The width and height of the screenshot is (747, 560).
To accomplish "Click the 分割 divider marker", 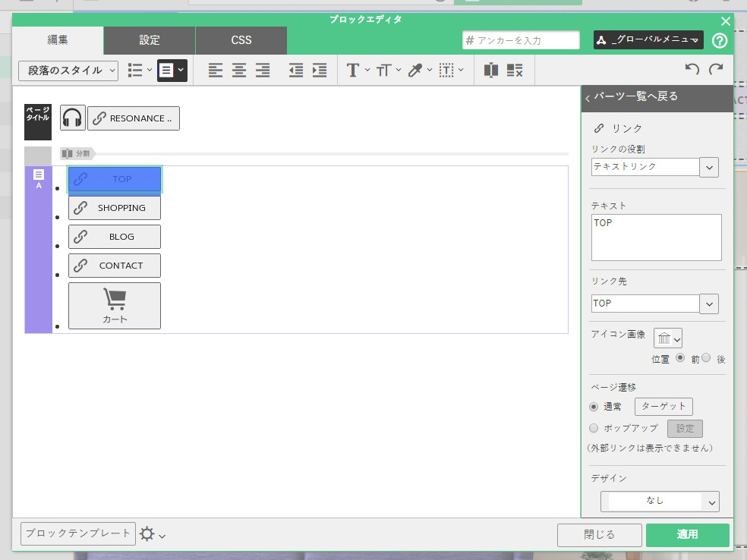I will coord(77,153).
